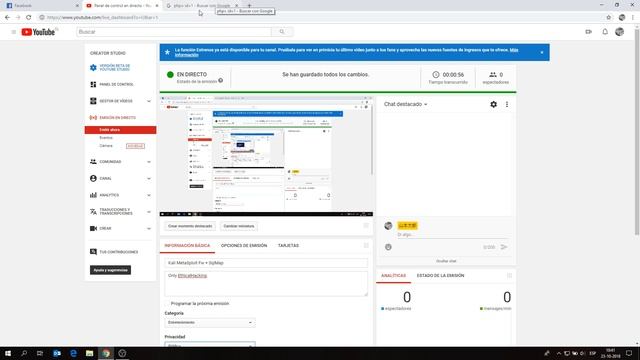The image size is (640, 360).
Task: Click the Traducciones y transcripciones icon
Action: point(93,211)
